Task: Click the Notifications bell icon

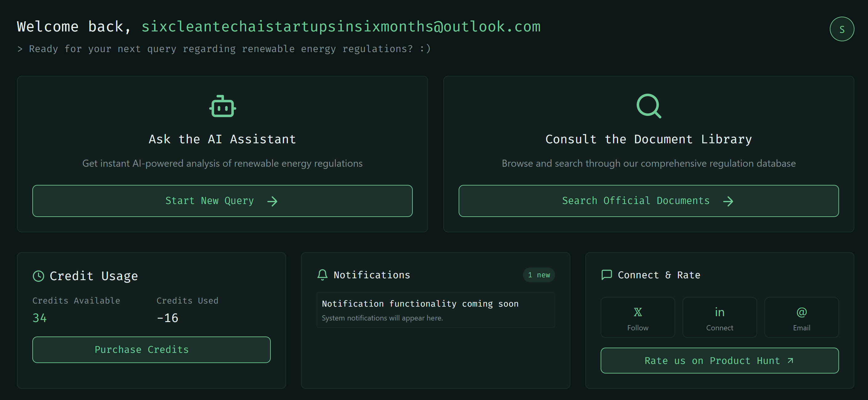Action: click(x=322, y=275)
